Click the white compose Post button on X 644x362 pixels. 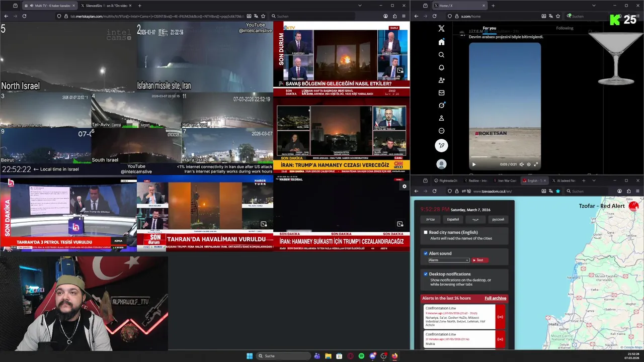[441, 145]
